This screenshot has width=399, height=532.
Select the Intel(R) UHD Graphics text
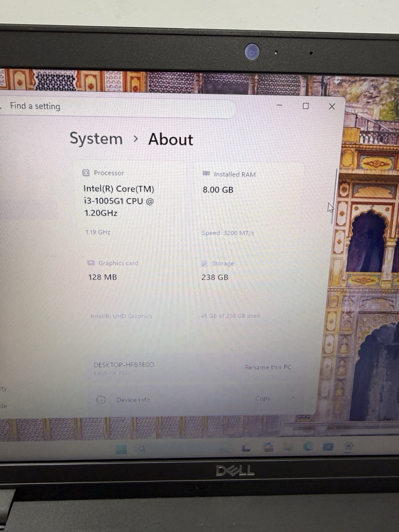tap(121, 316)
